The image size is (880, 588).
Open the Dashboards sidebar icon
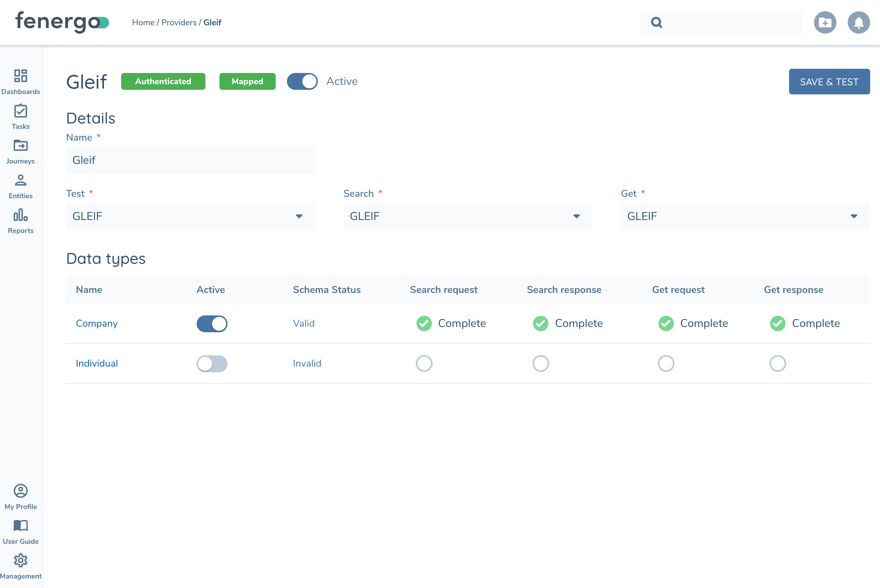pyautogui.click(x=21, y=76)
